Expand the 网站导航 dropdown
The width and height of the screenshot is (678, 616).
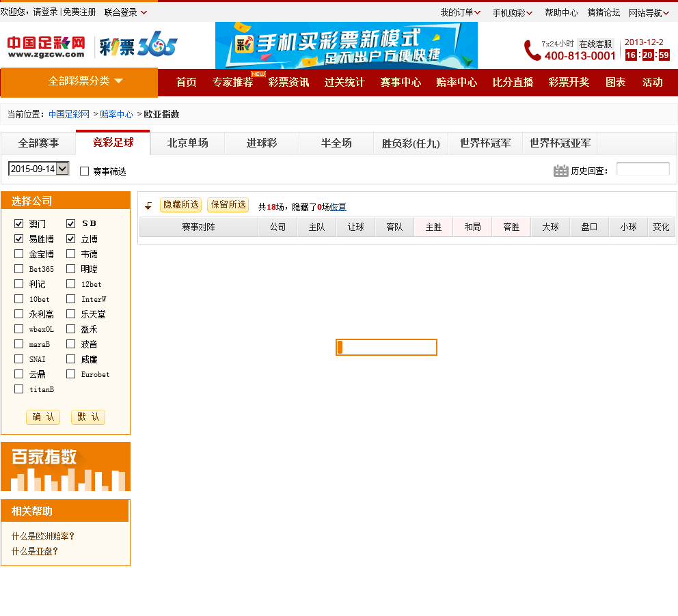click(x=649, y=13)
